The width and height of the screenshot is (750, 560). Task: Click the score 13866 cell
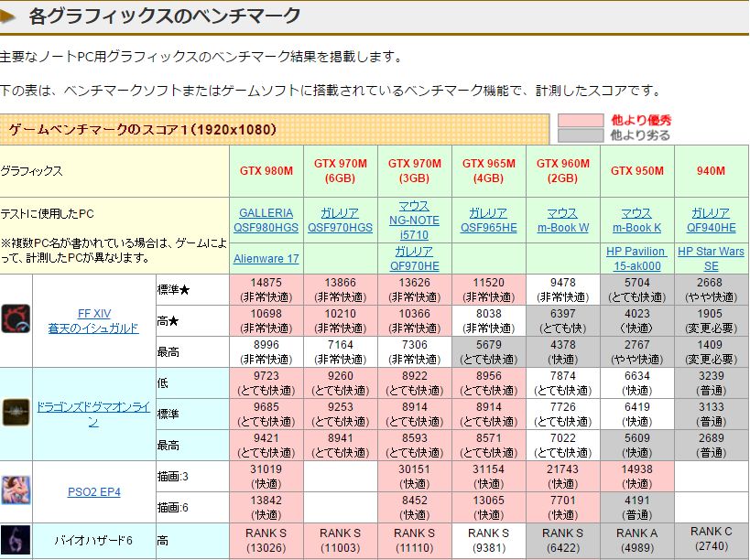(x=341, y=289)
